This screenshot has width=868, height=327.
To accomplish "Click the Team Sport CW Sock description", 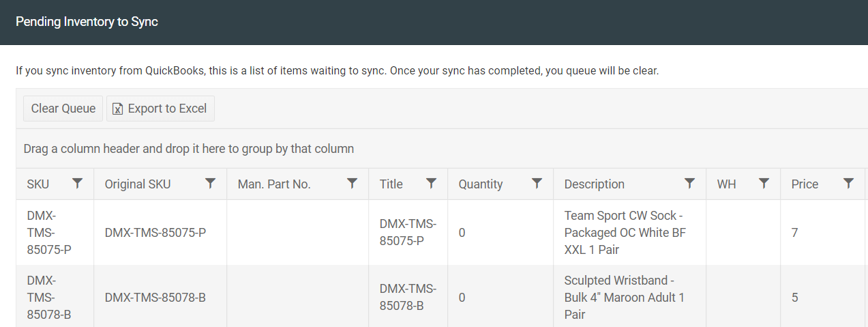I will coord(625,233).
